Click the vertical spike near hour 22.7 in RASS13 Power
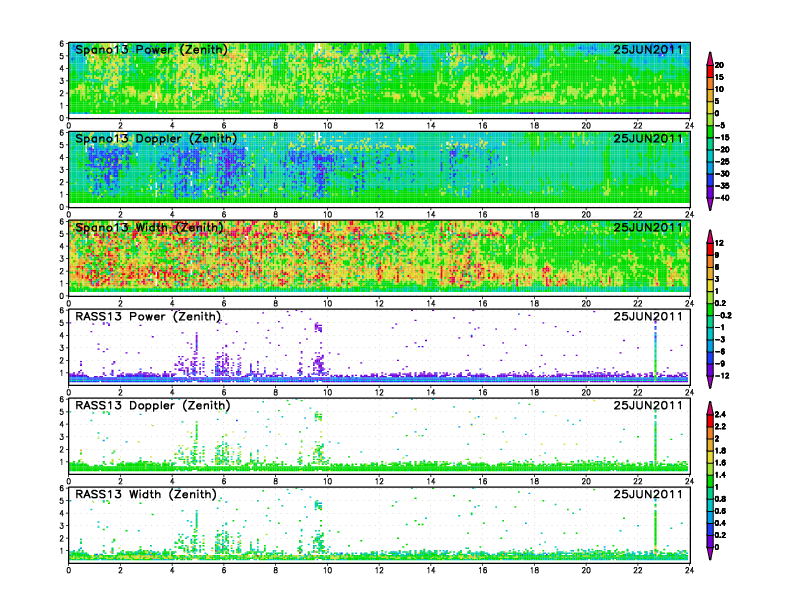 (655, 351)
